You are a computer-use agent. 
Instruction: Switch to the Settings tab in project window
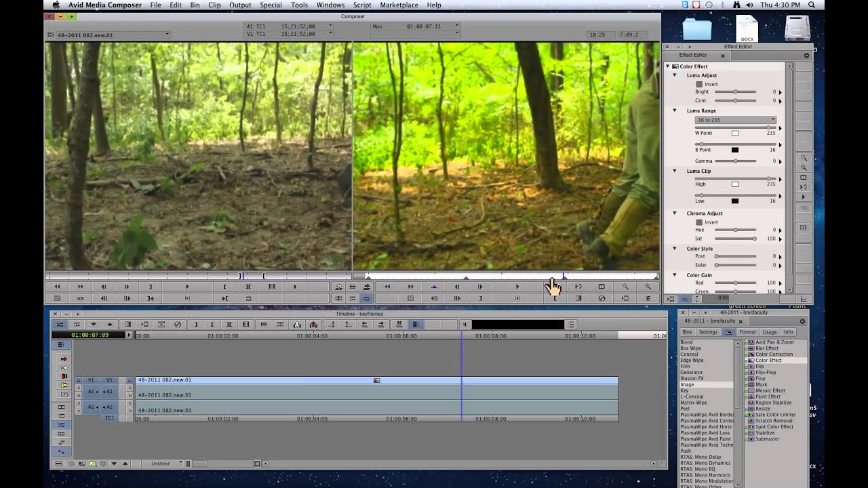709,332
